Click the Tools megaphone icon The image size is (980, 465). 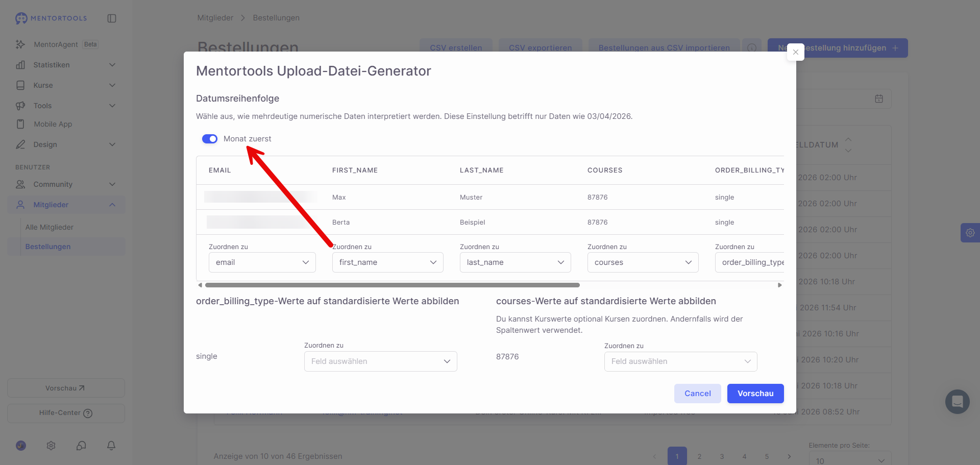coord(20,106)
